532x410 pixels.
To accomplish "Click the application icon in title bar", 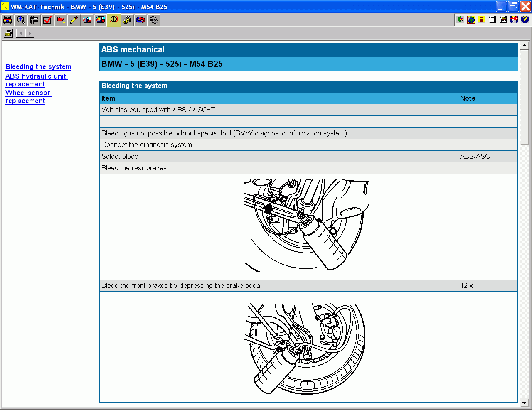I will pyautogui.click(x=5, y=6).
